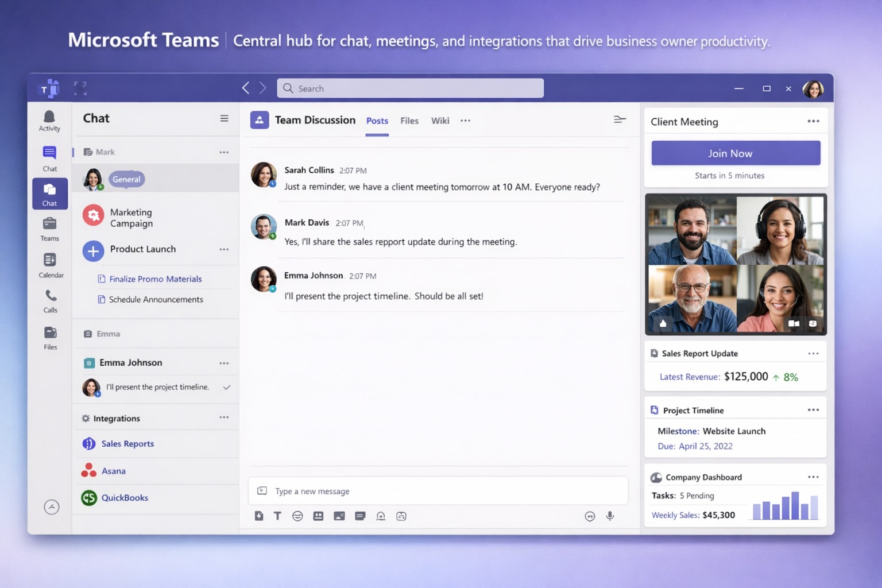The image size is (882, 588).
Task: Expand the Integrations section options menu
Action: coord(224,417)
